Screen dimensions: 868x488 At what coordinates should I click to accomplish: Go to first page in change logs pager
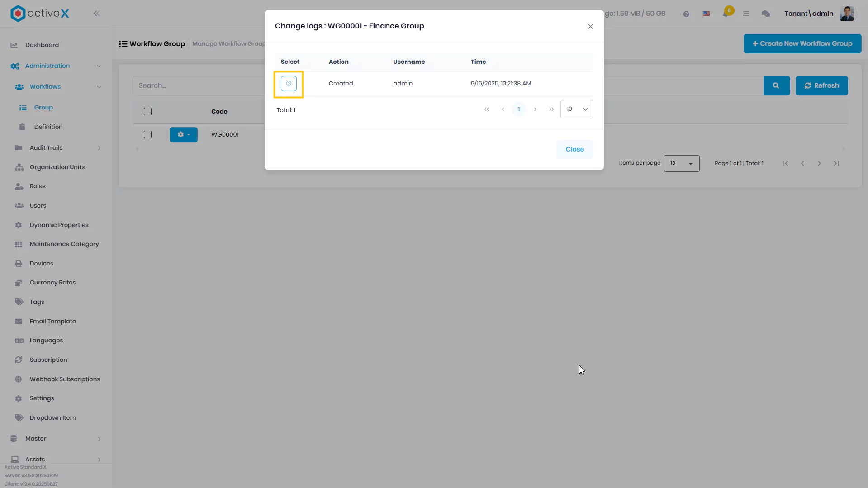coord(486,109)
